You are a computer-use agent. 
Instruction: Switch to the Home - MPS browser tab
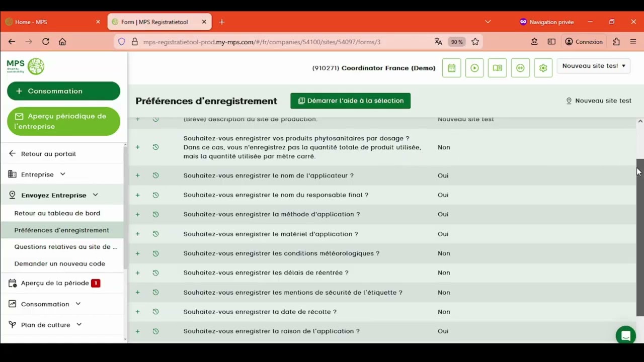coord(53,22)
